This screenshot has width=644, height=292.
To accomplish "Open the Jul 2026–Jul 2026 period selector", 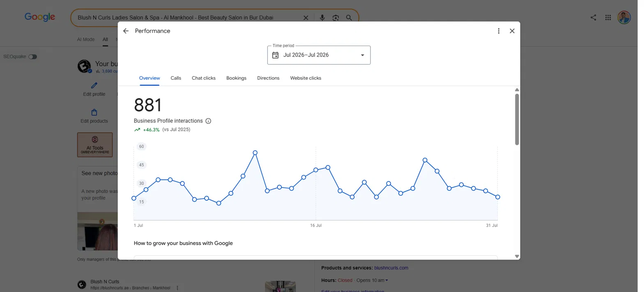I will tap(319, 55).
